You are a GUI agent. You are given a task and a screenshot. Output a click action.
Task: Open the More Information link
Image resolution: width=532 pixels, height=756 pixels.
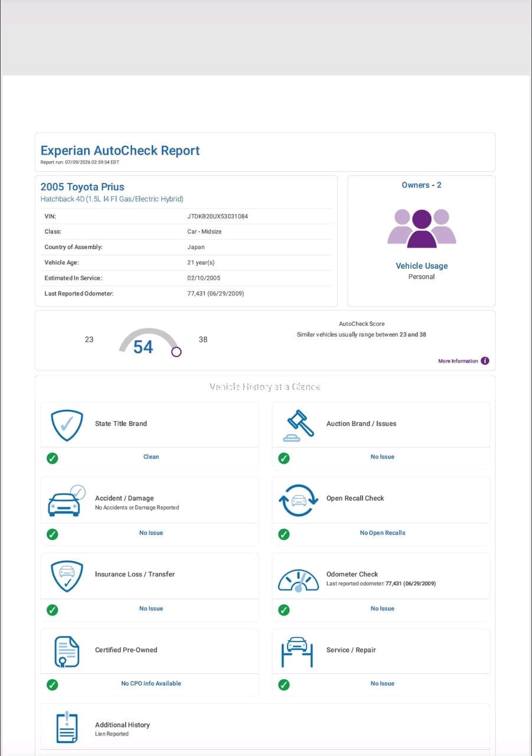click(x=458, y=361)
